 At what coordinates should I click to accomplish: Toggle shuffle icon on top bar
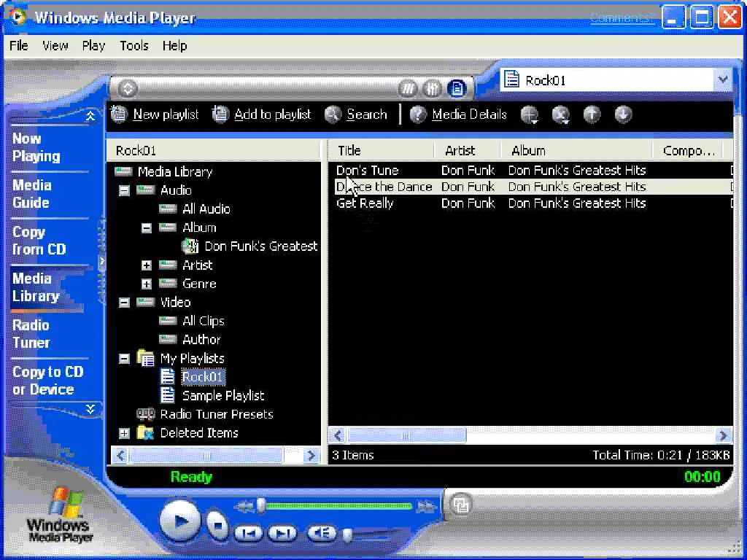[408, 88]
